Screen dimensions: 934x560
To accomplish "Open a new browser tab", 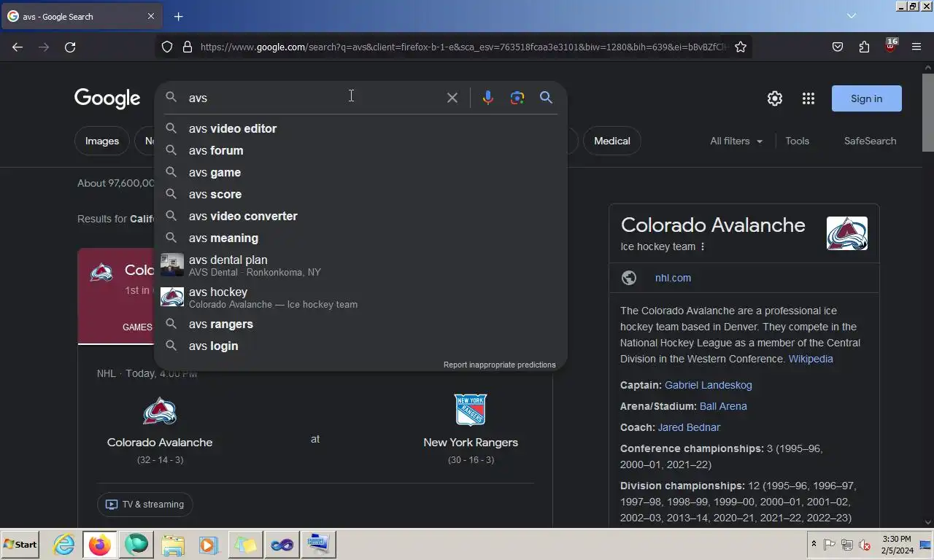I will [178, 16].
